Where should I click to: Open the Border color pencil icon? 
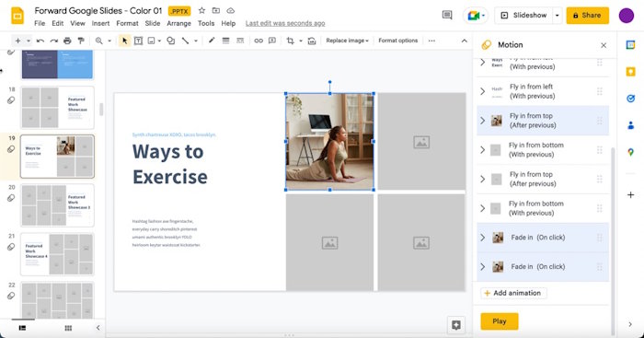(x=212, y=41)
